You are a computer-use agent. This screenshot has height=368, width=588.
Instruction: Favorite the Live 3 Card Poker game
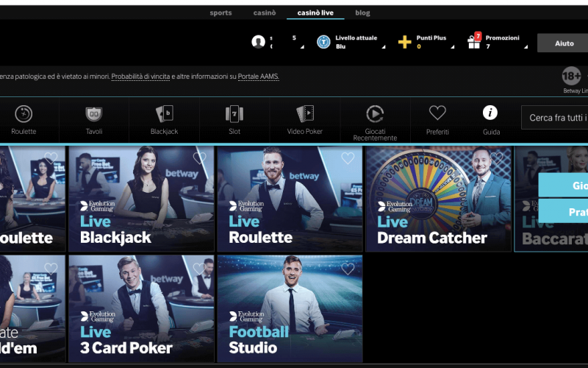(199, 269)
